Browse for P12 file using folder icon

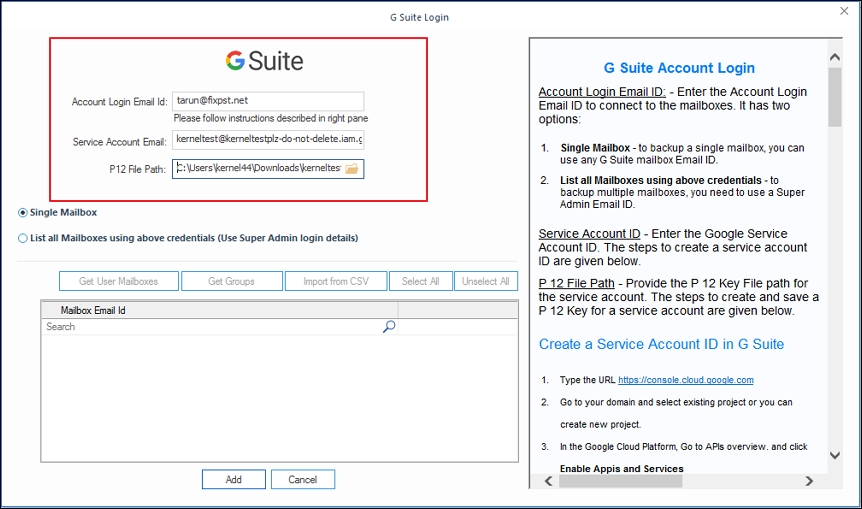click(x=352, y=169)
